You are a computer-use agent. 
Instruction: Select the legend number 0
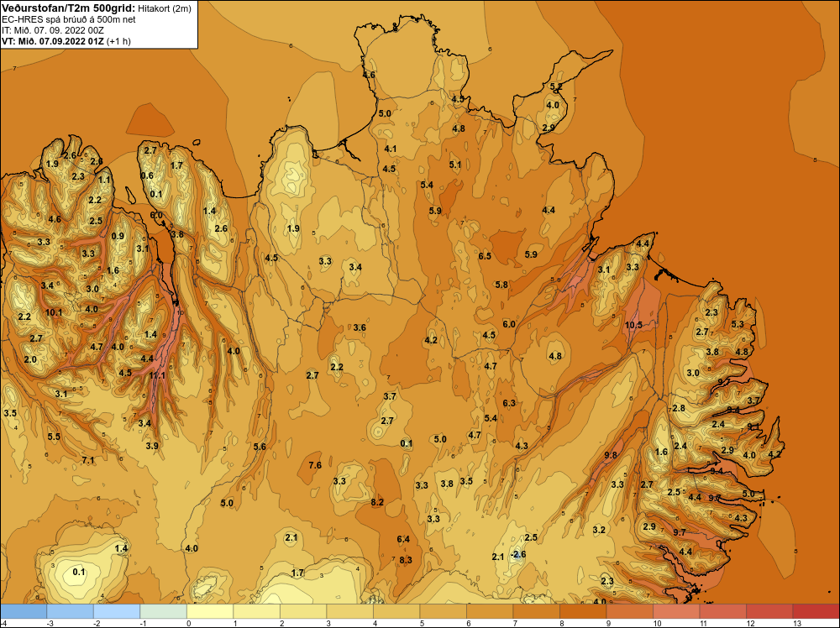point(187,623)
